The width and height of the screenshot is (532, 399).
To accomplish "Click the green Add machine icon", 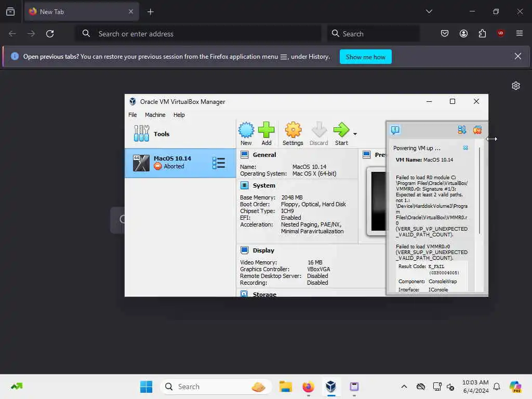I will (x=266, y=134).
